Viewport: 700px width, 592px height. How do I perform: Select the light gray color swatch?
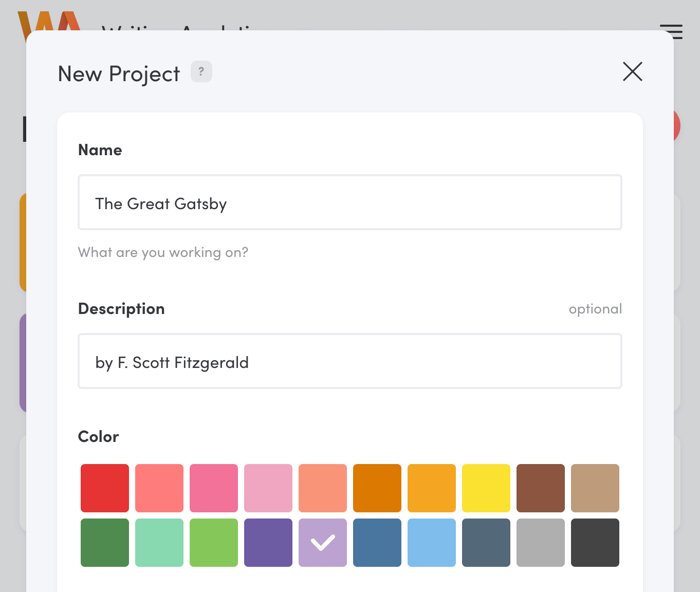tap(541, 543)
